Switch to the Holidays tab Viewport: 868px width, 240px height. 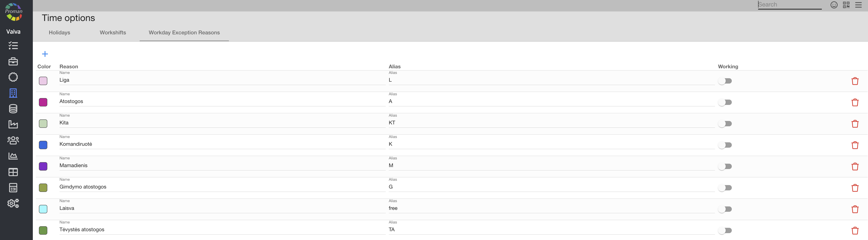pos(59,33)
